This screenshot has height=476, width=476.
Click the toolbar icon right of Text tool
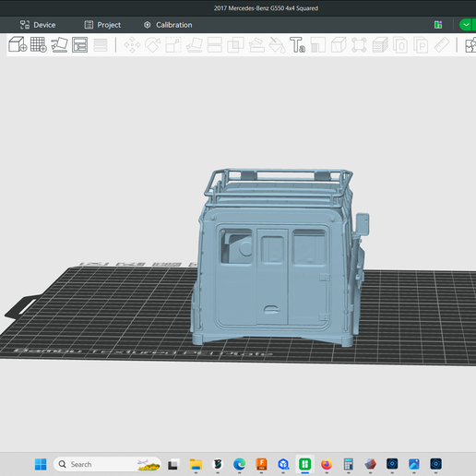(318, 45)
